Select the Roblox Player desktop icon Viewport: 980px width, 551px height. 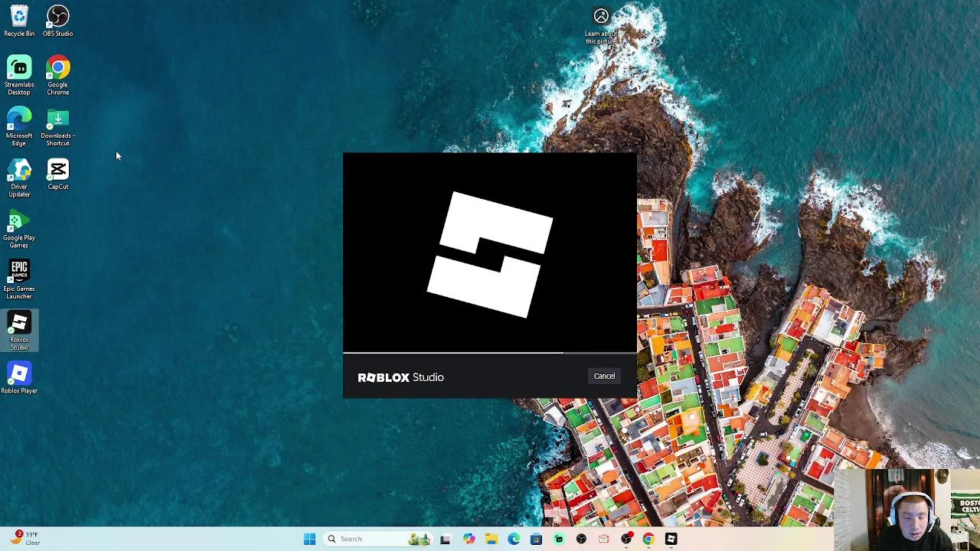(x=19, y=379)
